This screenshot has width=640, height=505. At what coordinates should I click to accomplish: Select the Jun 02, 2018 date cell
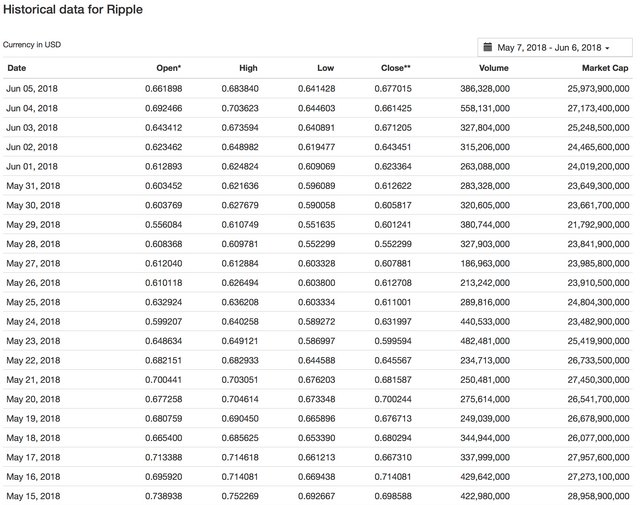coord(32,147)
